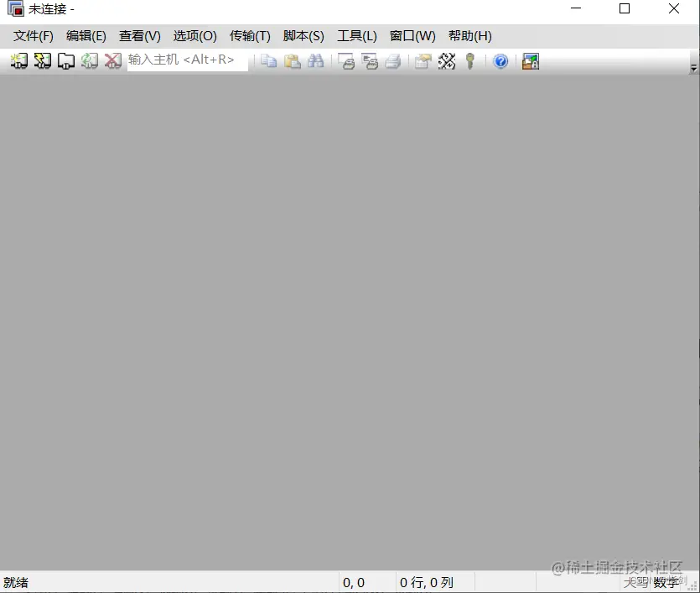The width and height of the screenshot is (700, 593).
Task: Open the 编辑(E) menu
Action: pos(86,36)
